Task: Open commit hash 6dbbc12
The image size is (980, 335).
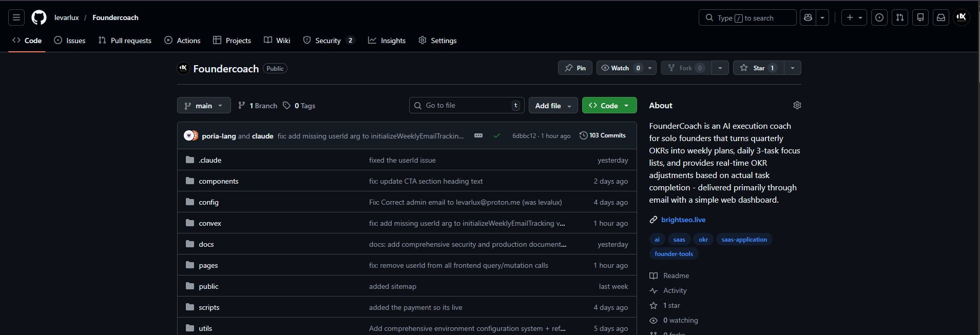Action: (524, 136)
